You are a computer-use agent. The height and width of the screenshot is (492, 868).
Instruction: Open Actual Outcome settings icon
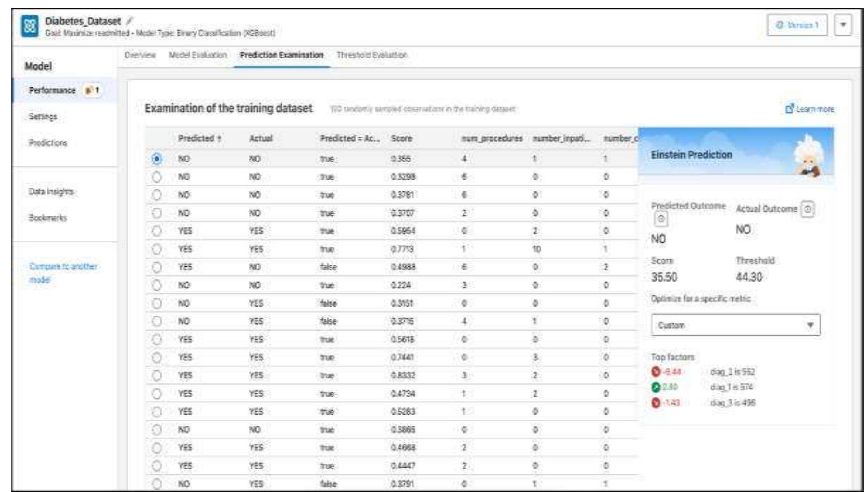pyautogui.click(x=807, y=209)
